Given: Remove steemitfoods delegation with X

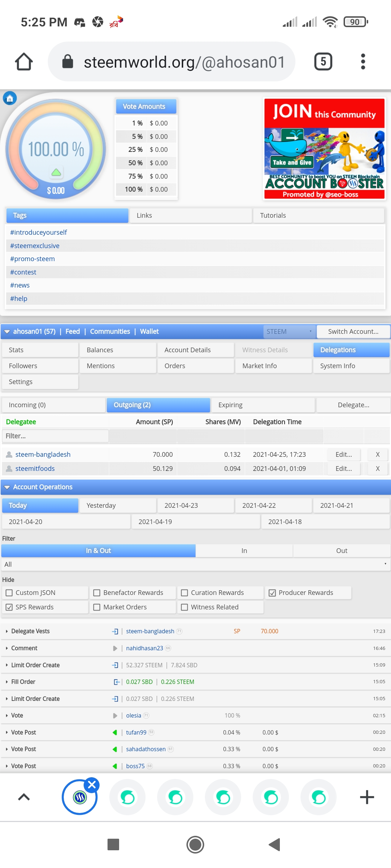Looking at the screenshot, I should pos(378,469).
